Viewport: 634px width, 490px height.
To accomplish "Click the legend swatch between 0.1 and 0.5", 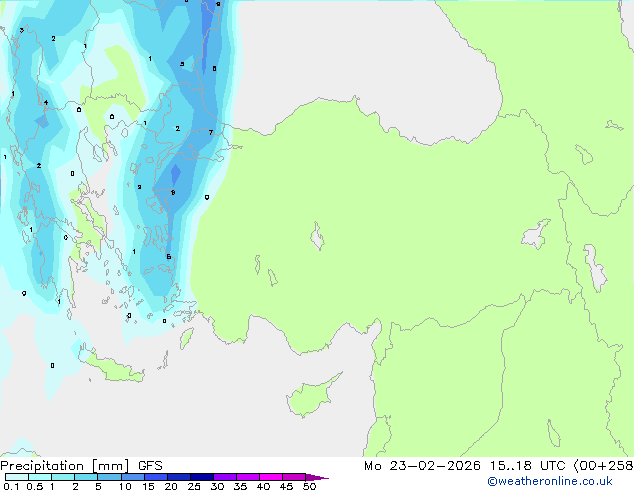I will [x=17, y=477].
